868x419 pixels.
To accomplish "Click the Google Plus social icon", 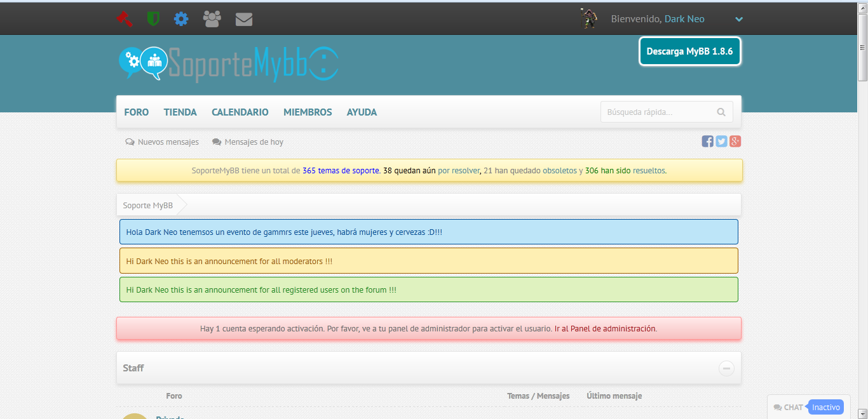I will [x=735, y=142].
